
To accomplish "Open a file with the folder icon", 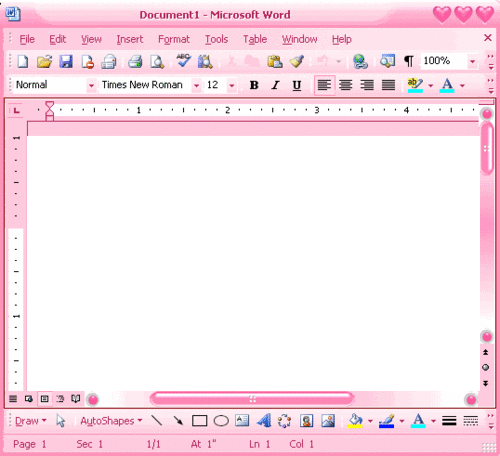I will 44,62.
